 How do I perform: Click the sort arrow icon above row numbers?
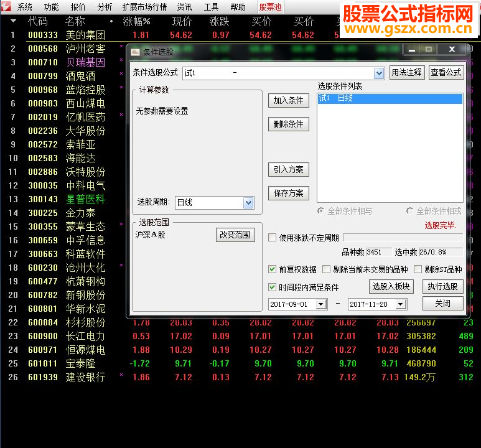(14, 21)
